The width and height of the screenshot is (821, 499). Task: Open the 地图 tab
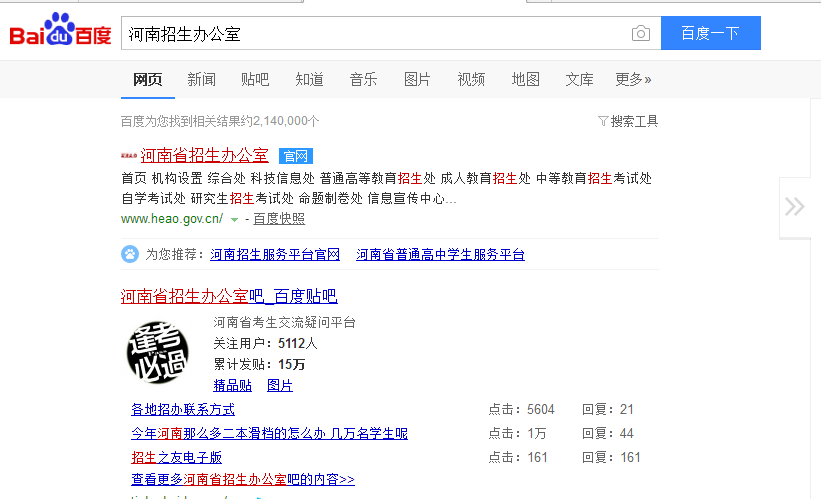tap(525, 80)
